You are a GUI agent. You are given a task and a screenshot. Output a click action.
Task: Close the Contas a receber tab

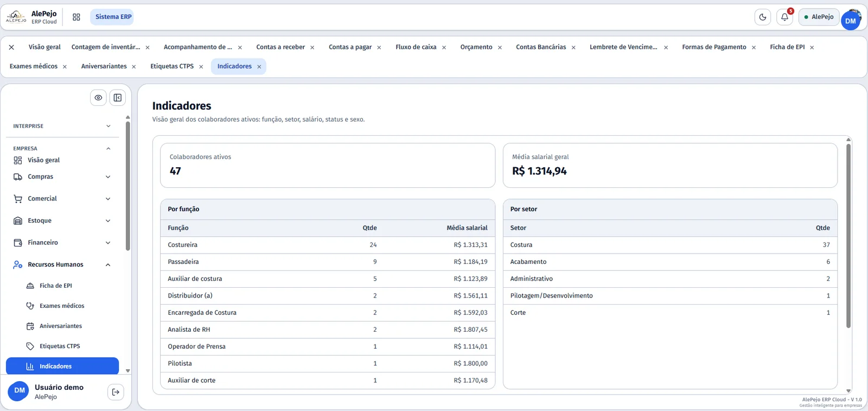tap(312, 48)
